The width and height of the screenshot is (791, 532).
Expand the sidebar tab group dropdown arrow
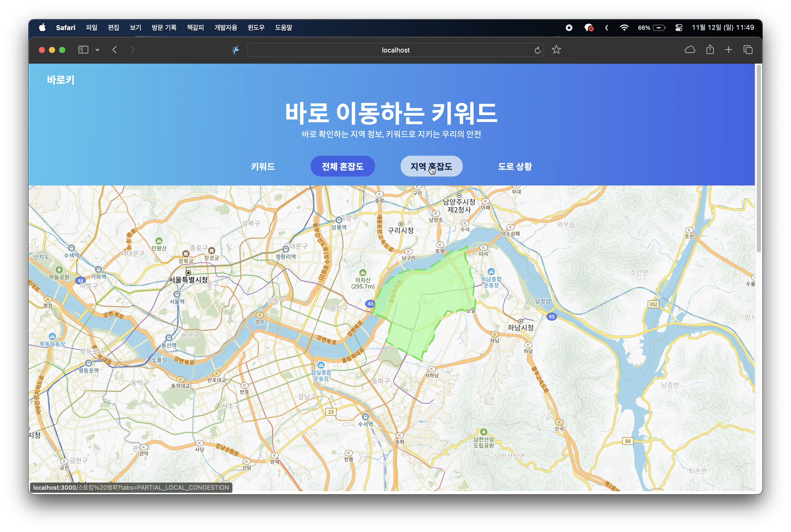[97, 50]
